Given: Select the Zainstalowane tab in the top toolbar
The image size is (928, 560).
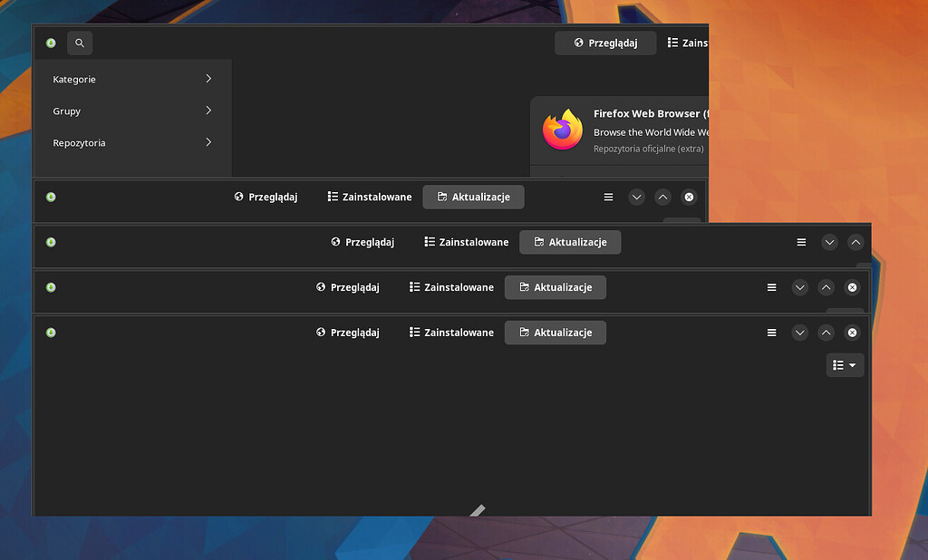Looking at the screenshot, I should coord(691,43).
